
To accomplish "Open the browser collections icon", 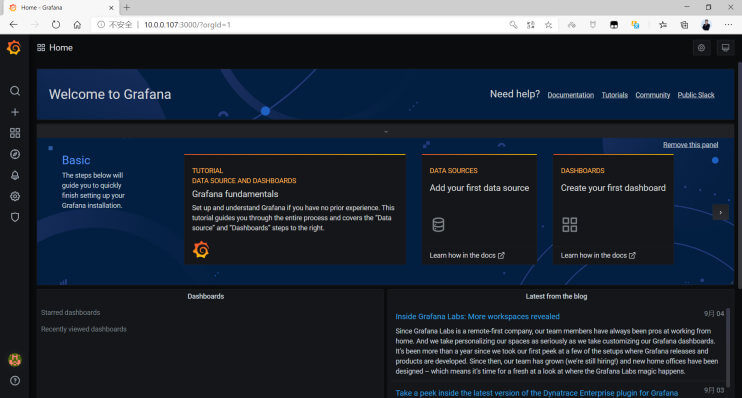I will (x=684, y=25).
